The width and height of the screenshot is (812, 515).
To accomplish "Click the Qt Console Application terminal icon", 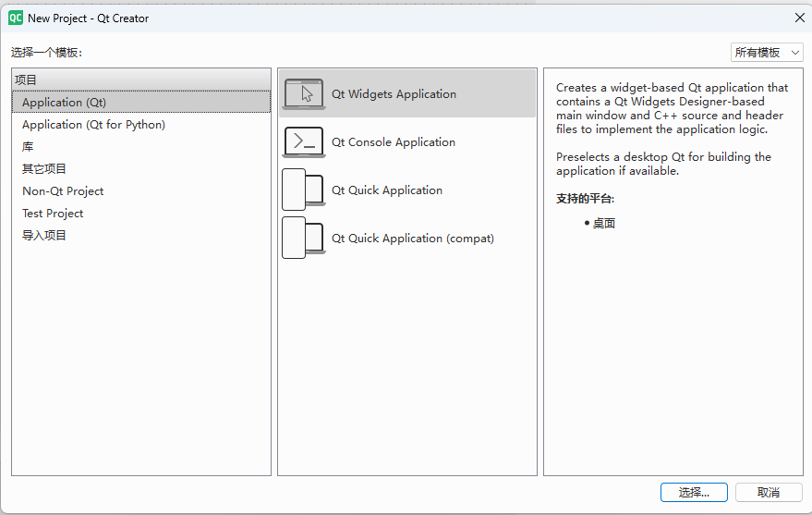I will point(304,142).
